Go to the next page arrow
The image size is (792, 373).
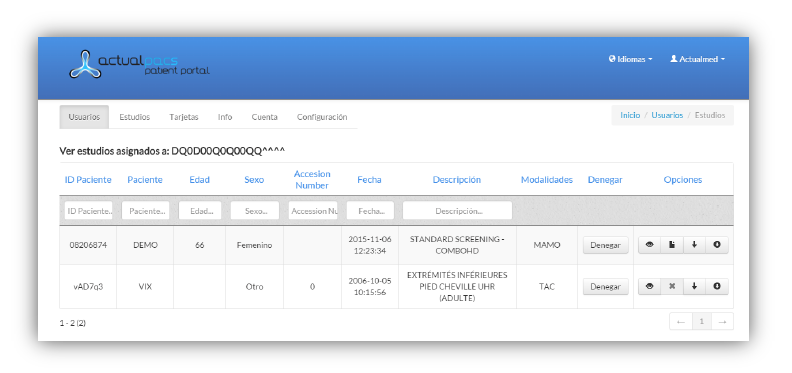(722, 321)
